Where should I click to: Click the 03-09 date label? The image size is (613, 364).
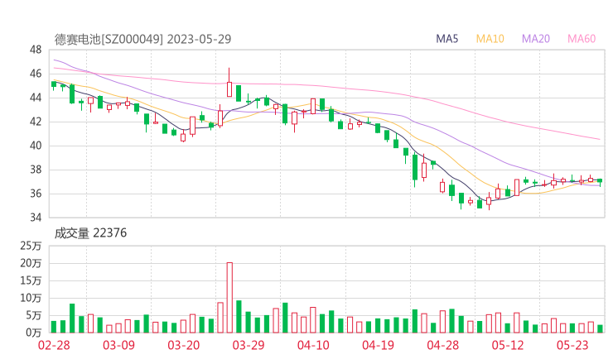[118, 345]
